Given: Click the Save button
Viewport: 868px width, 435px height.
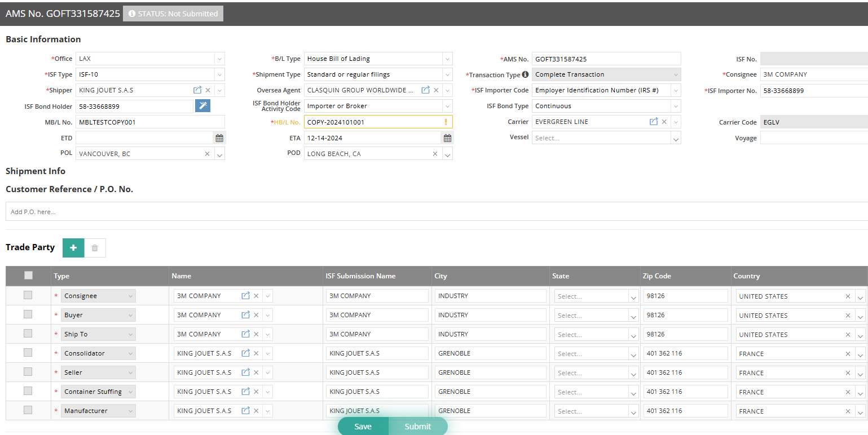Looking at the screenshot, I should (x=363, y=427).
